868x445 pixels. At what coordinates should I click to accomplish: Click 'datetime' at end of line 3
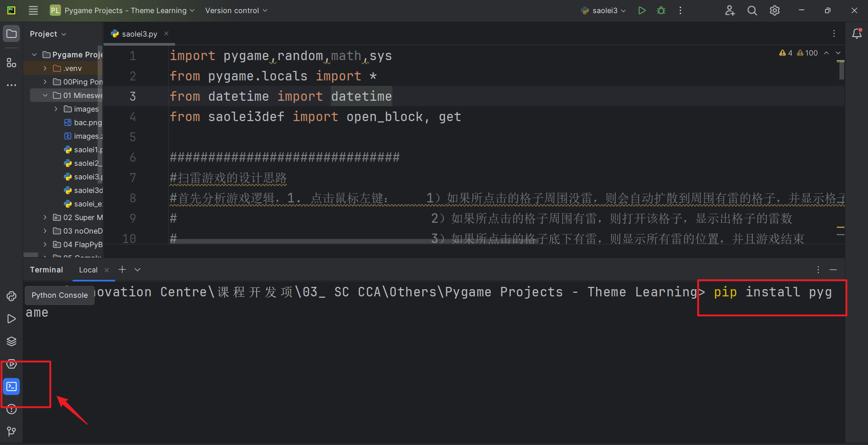coord(361,96)
